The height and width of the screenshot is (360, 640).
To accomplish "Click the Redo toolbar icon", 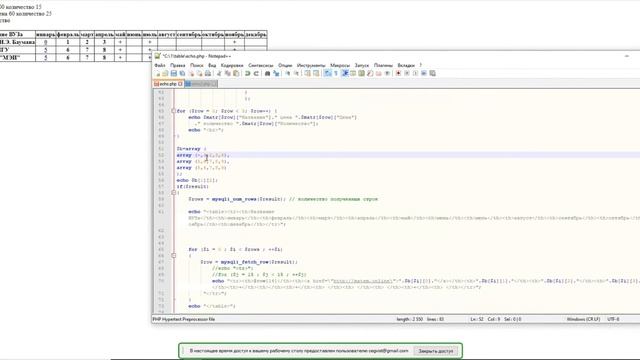I will 256,73.
